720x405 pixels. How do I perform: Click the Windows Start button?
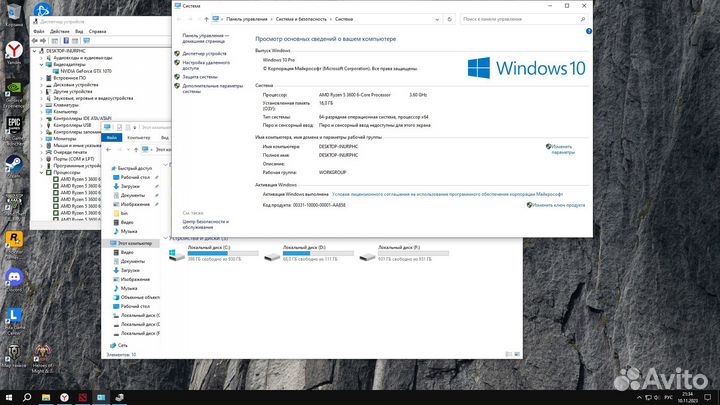click(x=8, y=397)
